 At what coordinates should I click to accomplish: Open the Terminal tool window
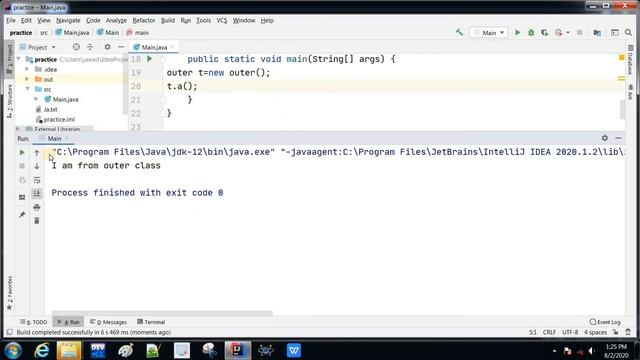(x=151, y=322)
